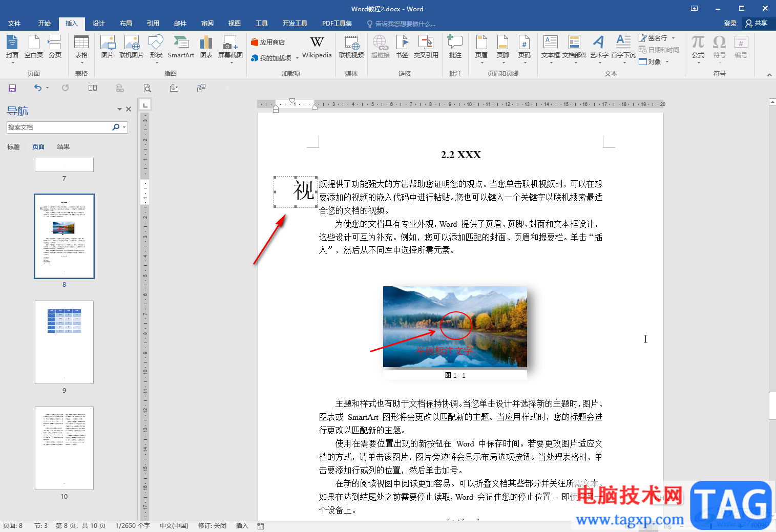Click the Share (共享) button
776x532 pixels.
757,23
